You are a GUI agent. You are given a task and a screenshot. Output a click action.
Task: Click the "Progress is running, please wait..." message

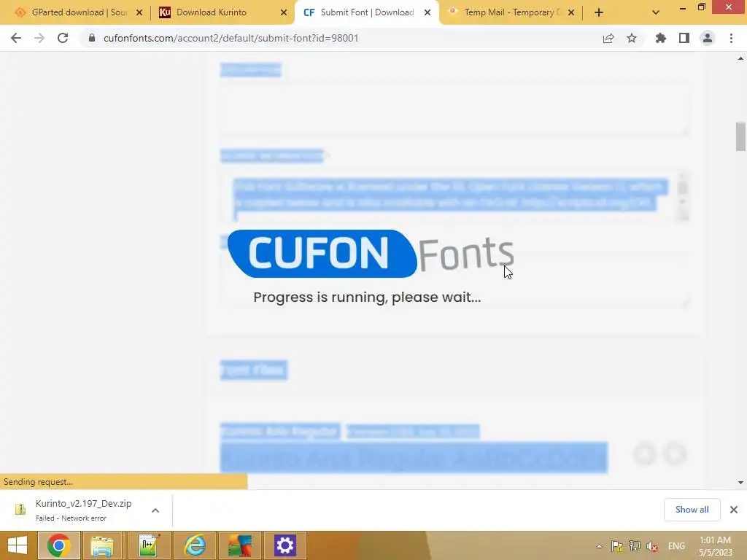[x=367, y=297]
